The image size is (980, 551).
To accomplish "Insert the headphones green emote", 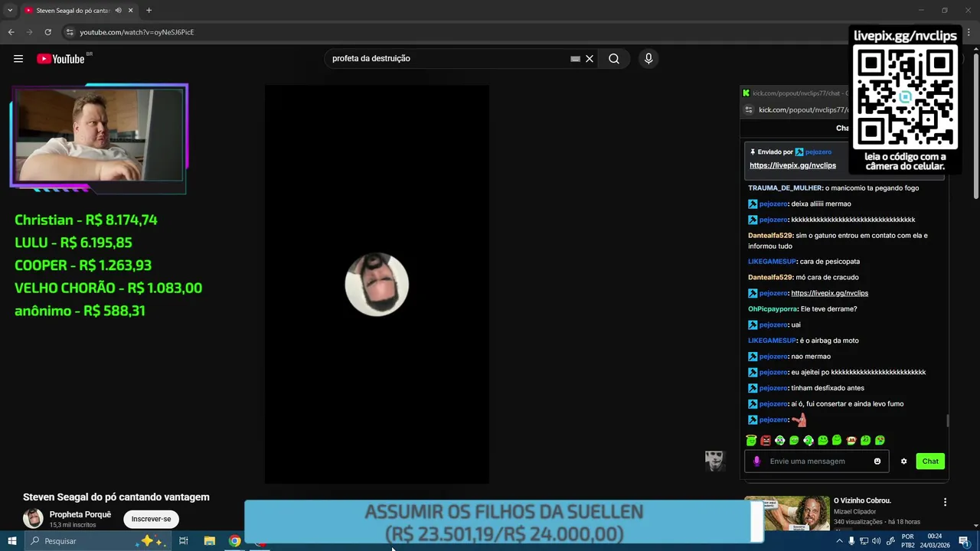I will point(779,440).
